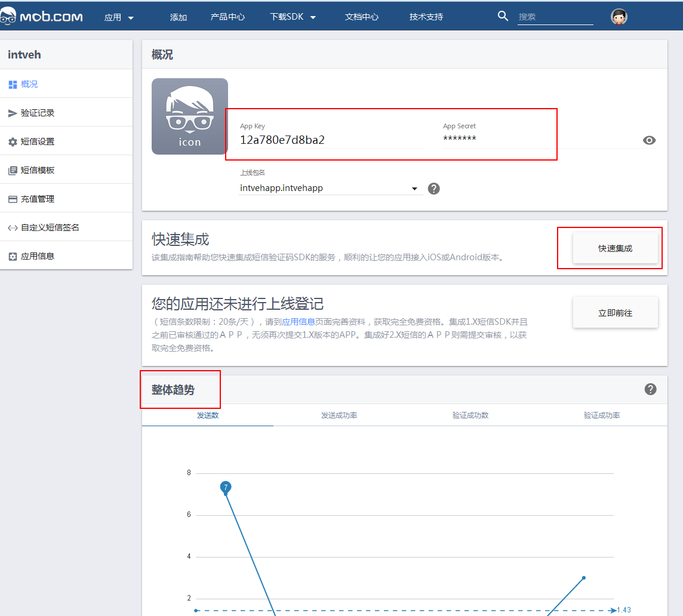The height and width of the screenshot is (616, 683).
Task: Click the 验证记录 paper plane icon
Action: pos(13,113)
